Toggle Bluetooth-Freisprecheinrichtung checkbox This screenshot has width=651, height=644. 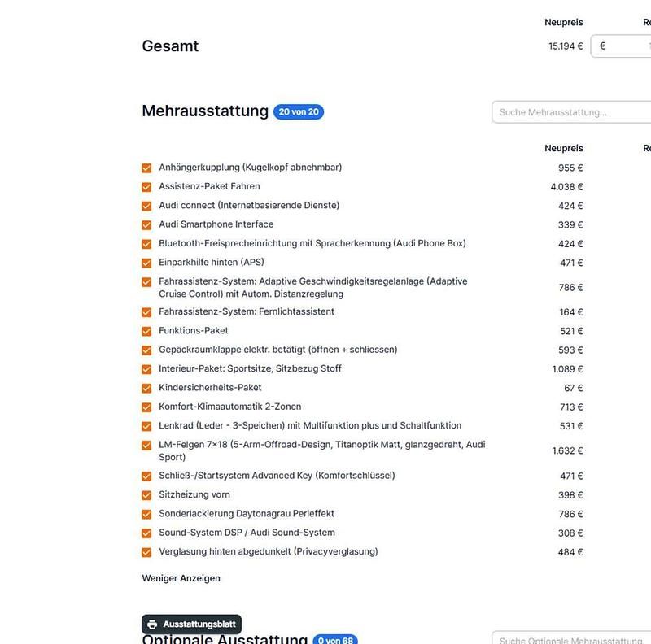(146, 244)
